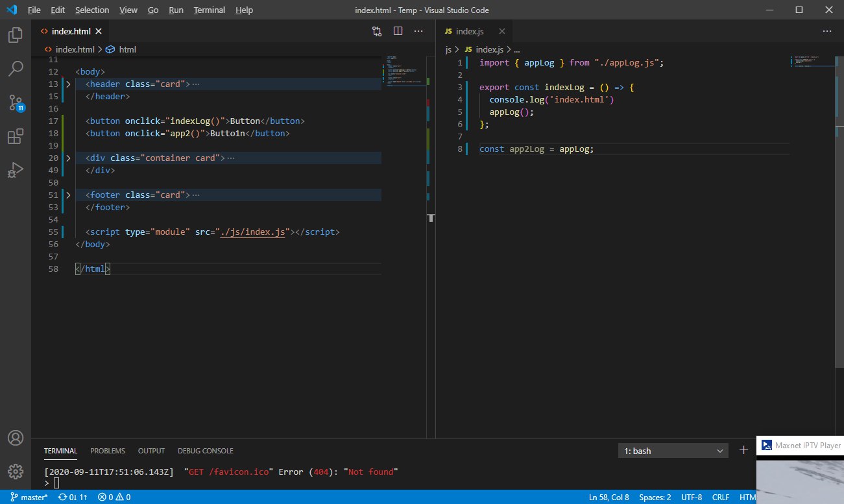Open the Go menu
The image size is (844, 504).
click(153, 10)
